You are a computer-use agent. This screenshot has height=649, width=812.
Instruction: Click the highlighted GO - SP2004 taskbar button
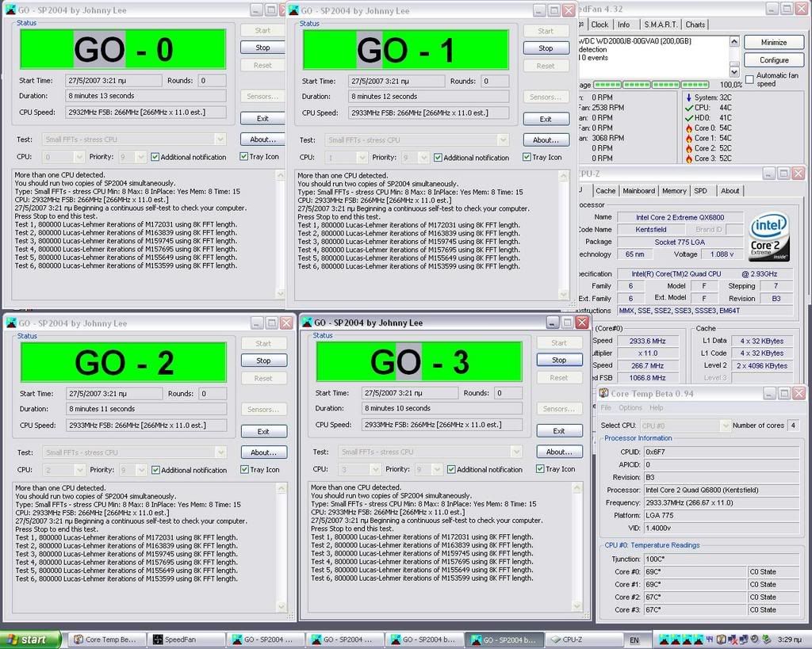pos(504,639)
